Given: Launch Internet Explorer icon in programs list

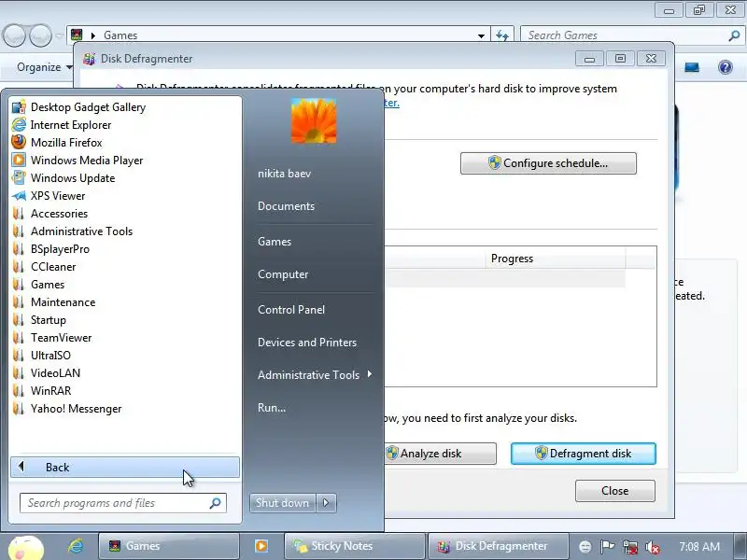Looking at the screenshot, I should click(x=19, y=125).
